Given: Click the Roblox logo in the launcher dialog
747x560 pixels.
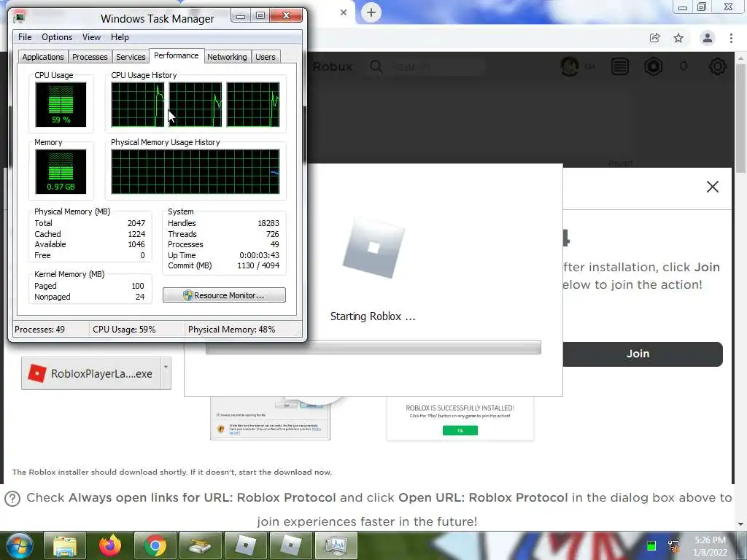Looking at the screenshot, I should tap(374, 248).
